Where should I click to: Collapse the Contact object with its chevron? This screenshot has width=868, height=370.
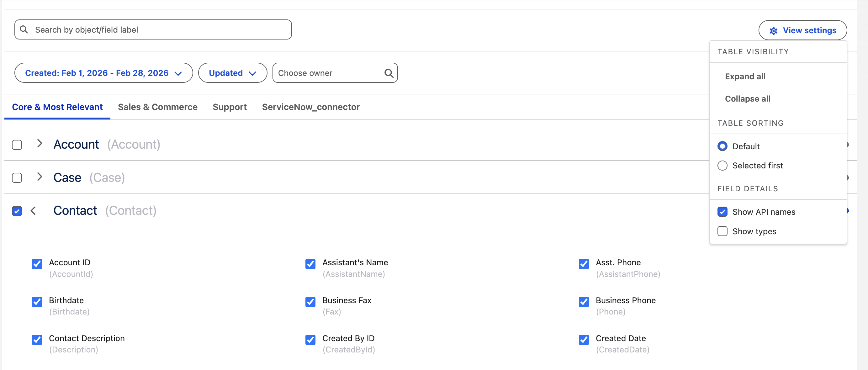pyautogui.click(x=33, y=211)
